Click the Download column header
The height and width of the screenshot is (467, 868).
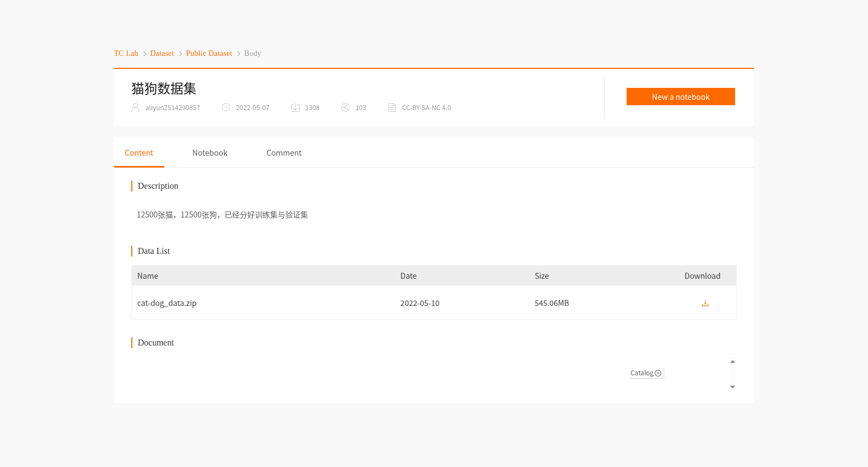(x=703, y=276)
